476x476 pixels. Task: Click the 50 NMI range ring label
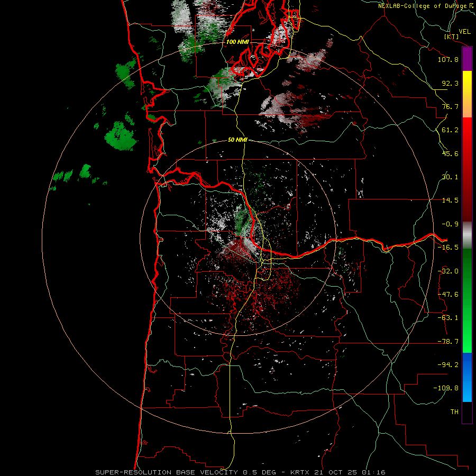237,140
